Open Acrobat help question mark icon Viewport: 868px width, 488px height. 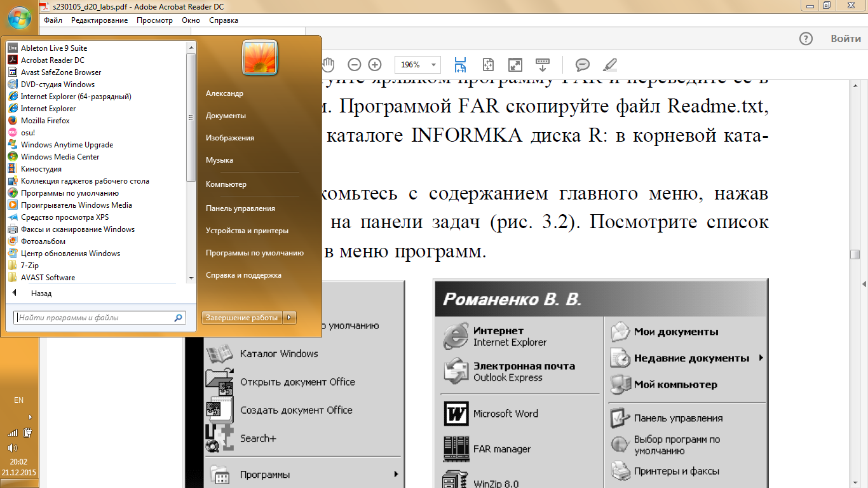pos(806,39)
